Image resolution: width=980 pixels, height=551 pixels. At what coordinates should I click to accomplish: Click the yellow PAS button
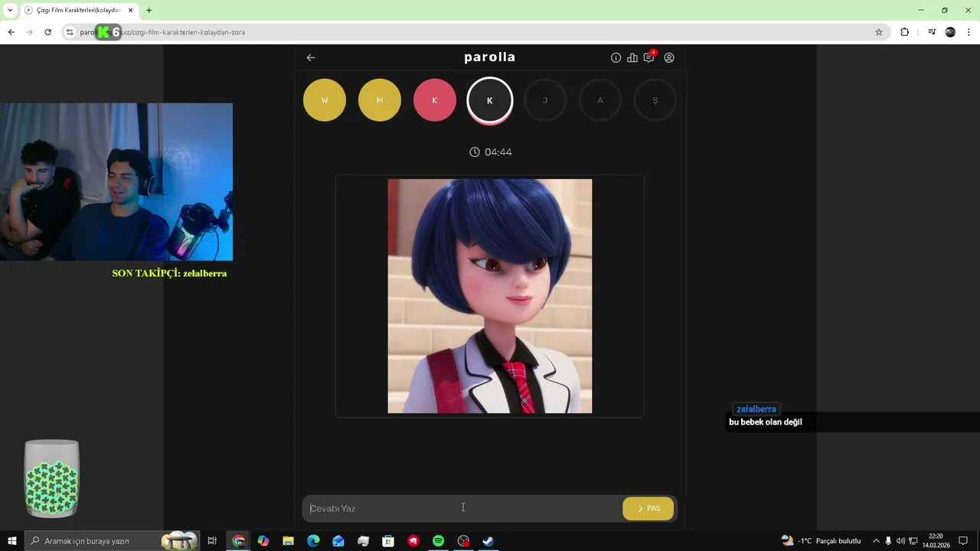(x=648, y=508)
